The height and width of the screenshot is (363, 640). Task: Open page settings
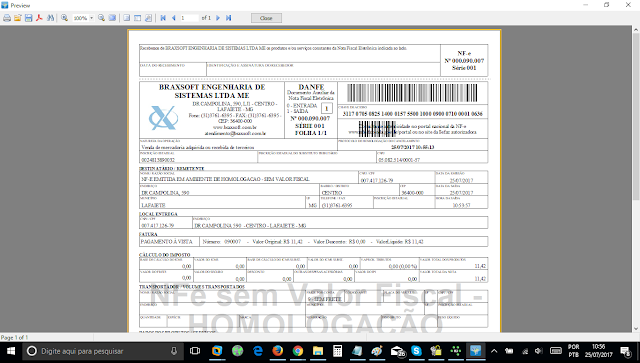149,18
